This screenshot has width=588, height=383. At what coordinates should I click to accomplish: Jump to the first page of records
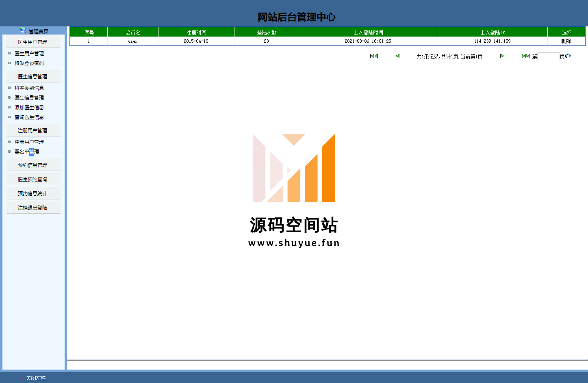374,56
